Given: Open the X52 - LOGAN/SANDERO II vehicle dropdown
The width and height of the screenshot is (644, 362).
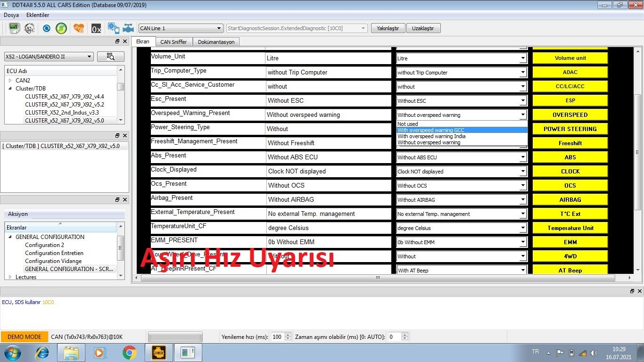Looking at the screenshot, I should (49, 57).
